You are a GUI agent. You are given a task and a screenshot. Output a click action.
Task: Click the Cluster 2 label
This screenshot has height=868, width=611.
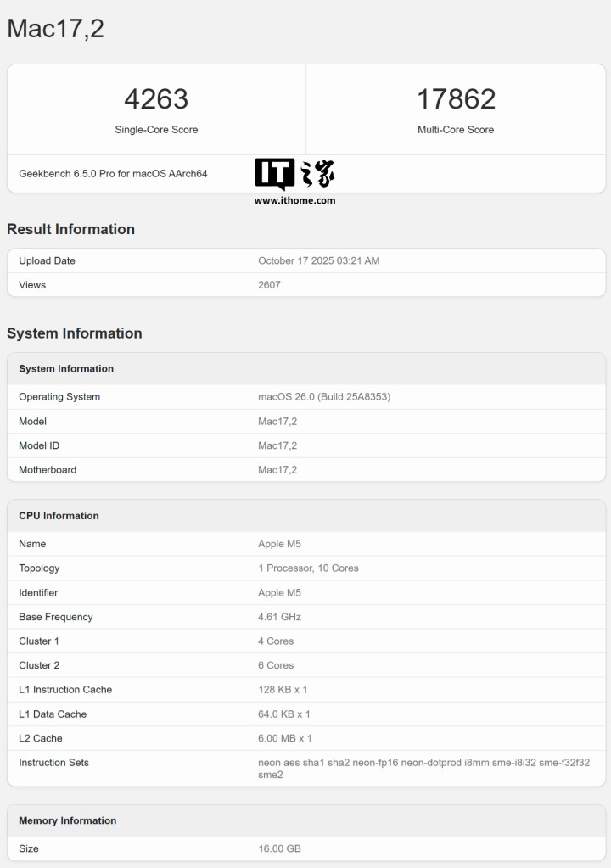(x=39, y=665)
